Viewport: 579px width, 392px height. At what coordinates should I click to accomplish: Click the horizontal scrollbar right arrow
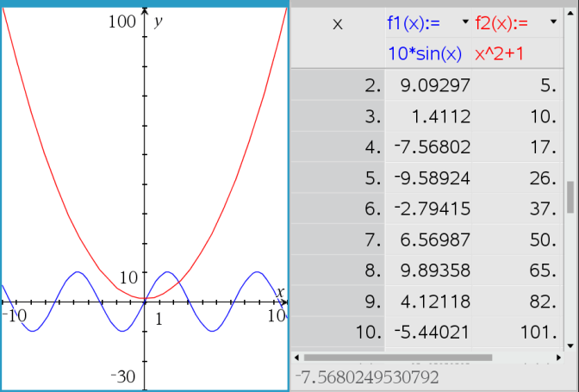pyautogui.click(x=560, y=357)
